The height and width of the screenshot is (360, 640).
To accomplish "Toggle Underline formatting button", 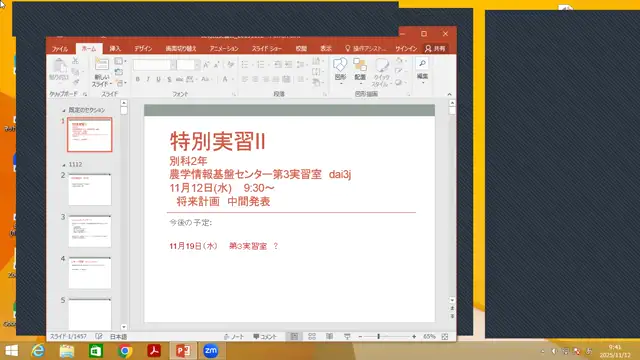I will 158,79.
